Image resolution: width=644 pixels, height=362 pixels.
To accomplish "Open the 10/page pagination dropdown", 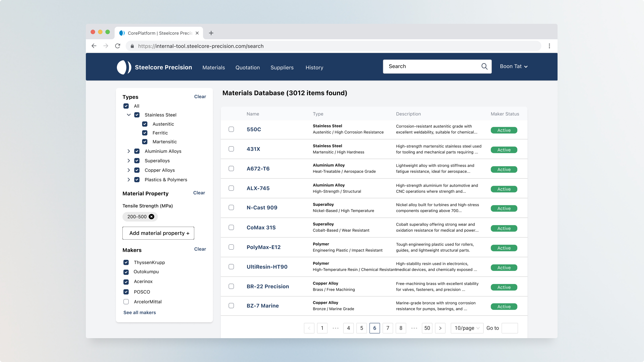I will pos(467,328).
